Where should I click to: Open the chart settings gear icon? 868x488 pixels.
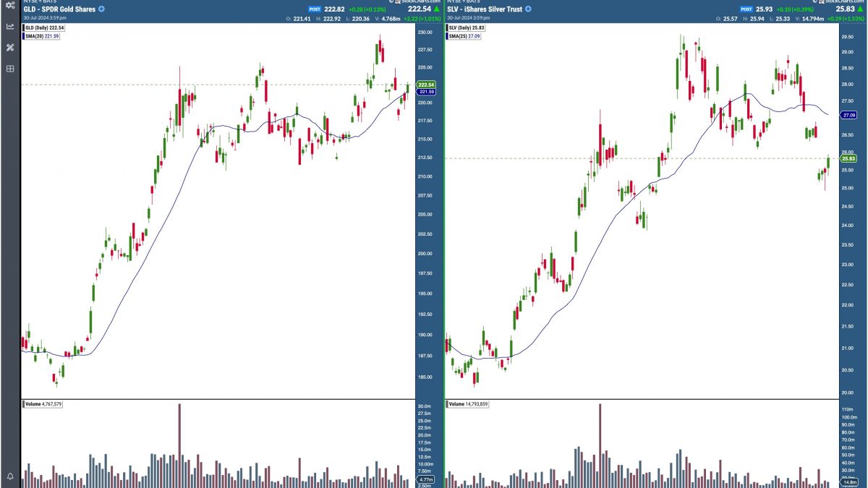[x=10, y=6]
